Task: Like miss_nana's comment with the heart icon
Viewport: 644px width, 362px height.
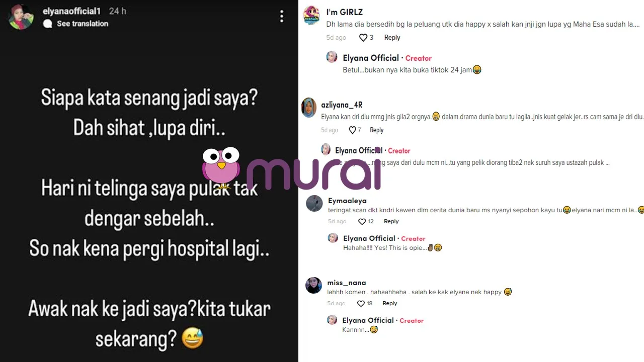Action: pyautogui.click(x=361, y=304)
